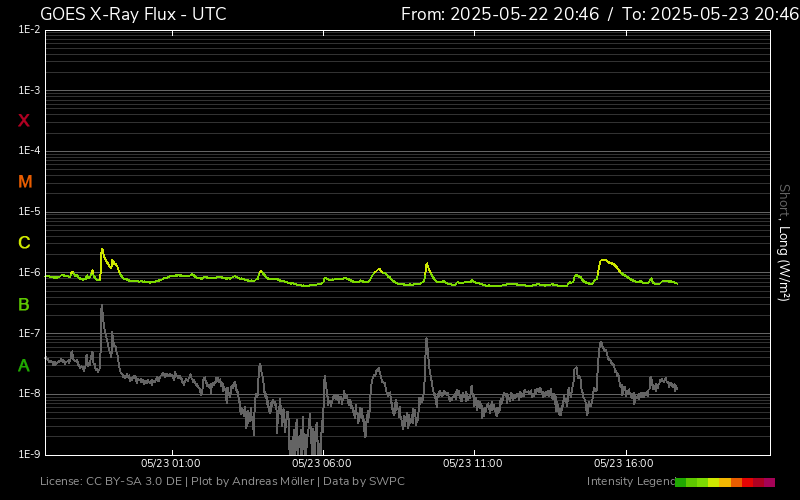Select the 05/23 01:00 time axis label
Image resolution: width=800 pixels, height=500 pixels.
[x=170, y=464]
